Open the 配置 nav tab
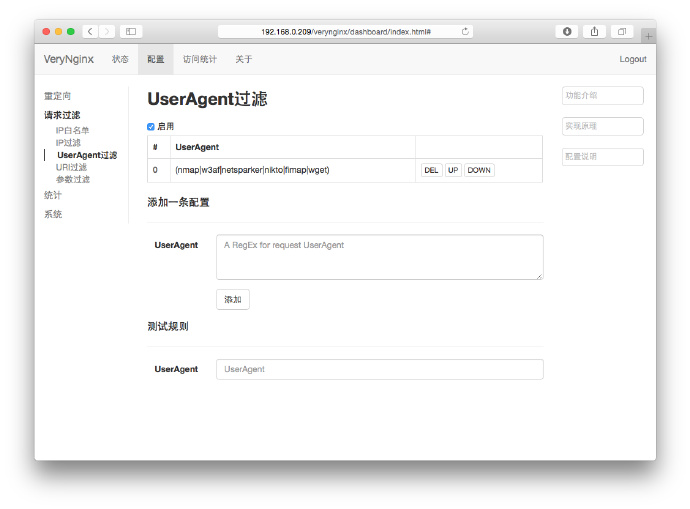690x509 pixels. 156,59
